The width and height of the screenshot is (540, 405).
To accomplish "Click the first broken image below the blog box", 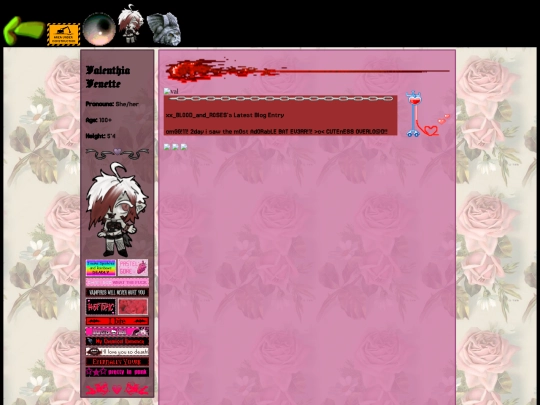I will tap(167, 147).
